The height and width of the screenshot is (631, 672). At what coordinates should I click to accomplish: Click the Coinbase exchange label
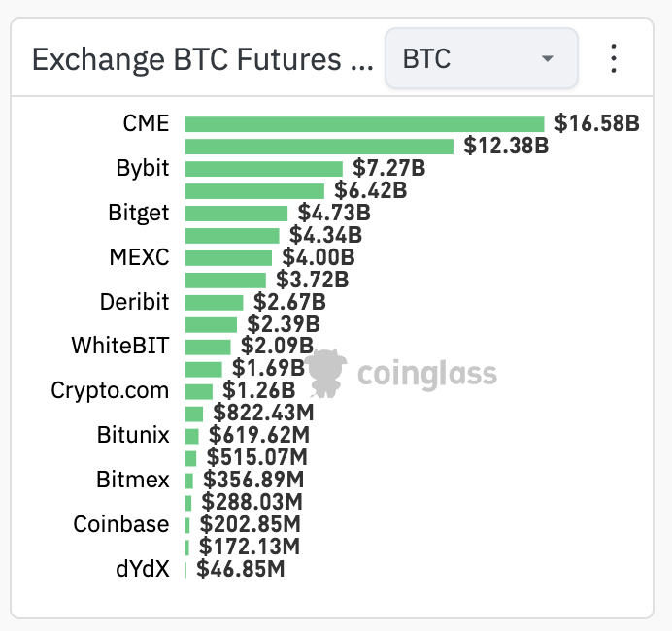point(121,524)
